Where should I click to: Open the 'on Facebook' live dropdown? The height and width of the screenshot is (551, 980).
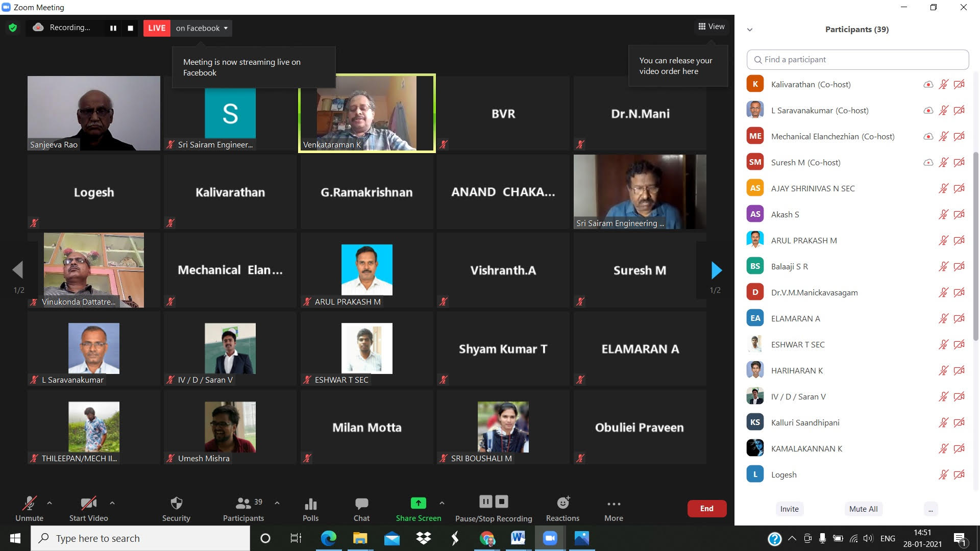[201, 28]
